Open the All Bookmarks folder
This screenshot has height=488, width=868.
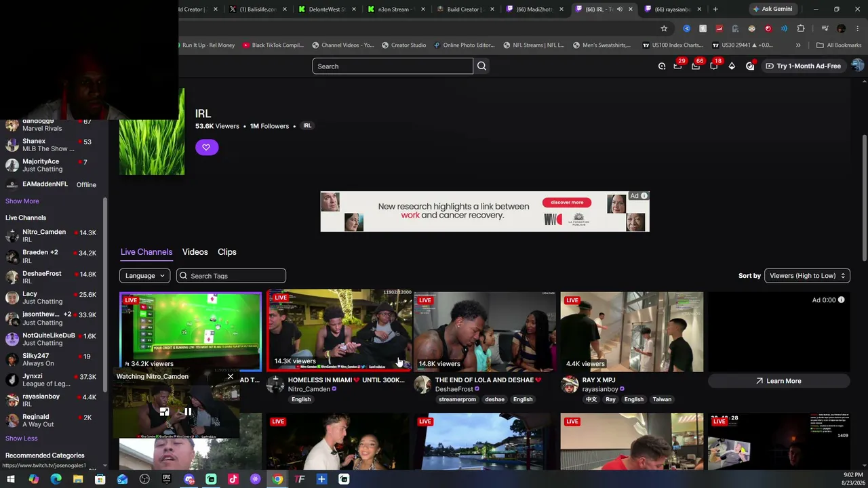pos(839,45)
